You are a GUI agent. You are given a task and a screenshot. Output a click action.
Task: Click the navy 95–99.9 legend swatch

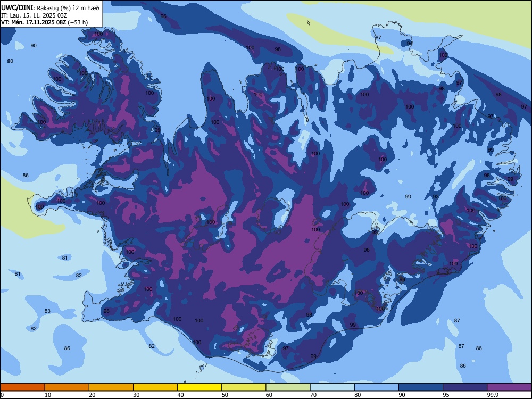465,387
